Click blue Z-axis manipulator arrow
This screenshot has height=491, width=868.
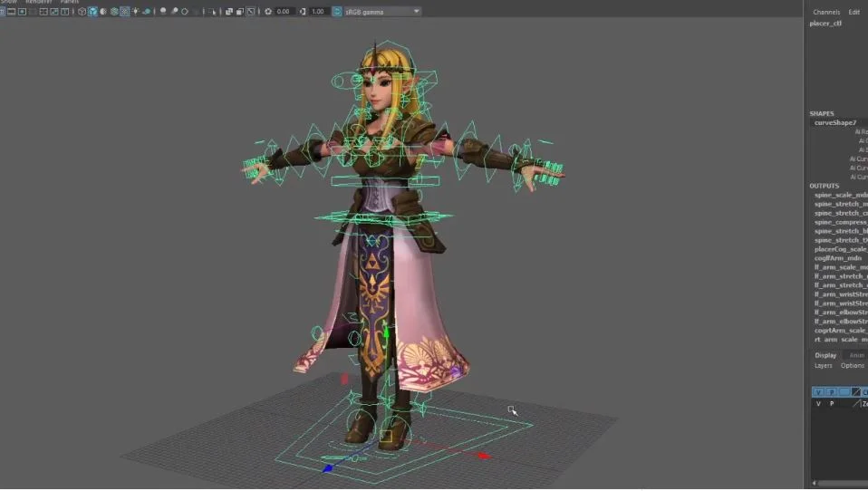(x=328, y=468)
